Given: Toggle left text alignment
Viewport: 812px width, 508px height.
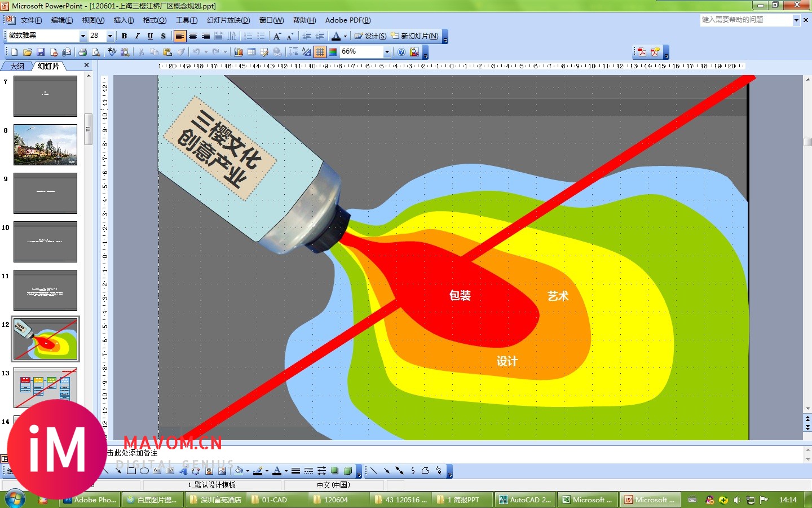Looking at the screenshot, I should point(179,36).
